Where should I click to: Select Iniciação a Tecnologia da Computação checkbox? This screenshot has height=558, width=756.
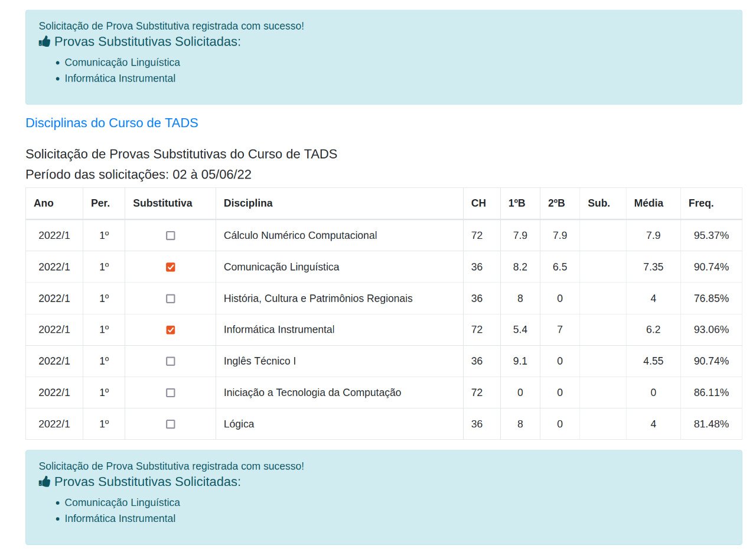coord(170,392)
